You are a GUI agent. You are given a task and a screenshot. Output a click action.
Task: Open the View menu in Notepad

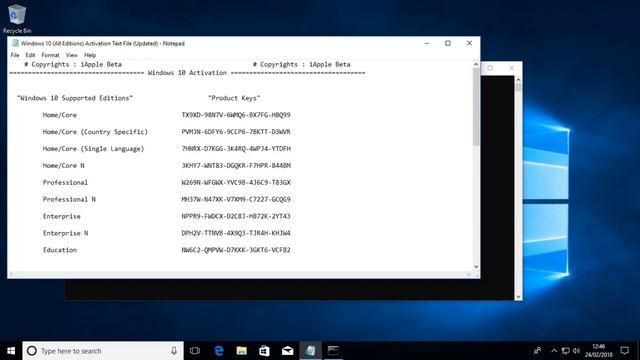tap(71, 55)
